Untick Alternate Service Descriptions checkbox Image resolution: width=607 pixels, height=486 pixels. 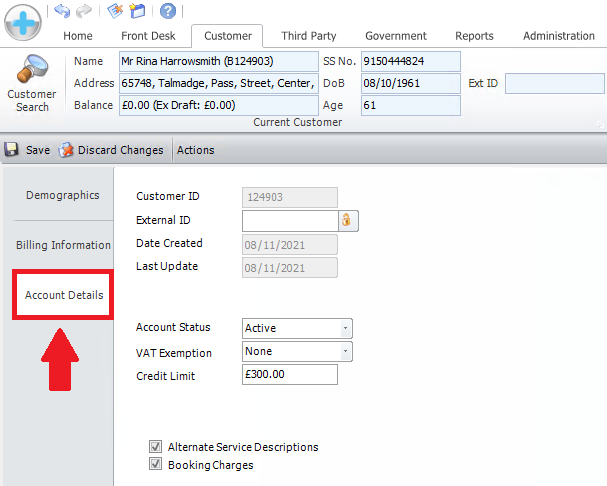(x=155, y=447)
